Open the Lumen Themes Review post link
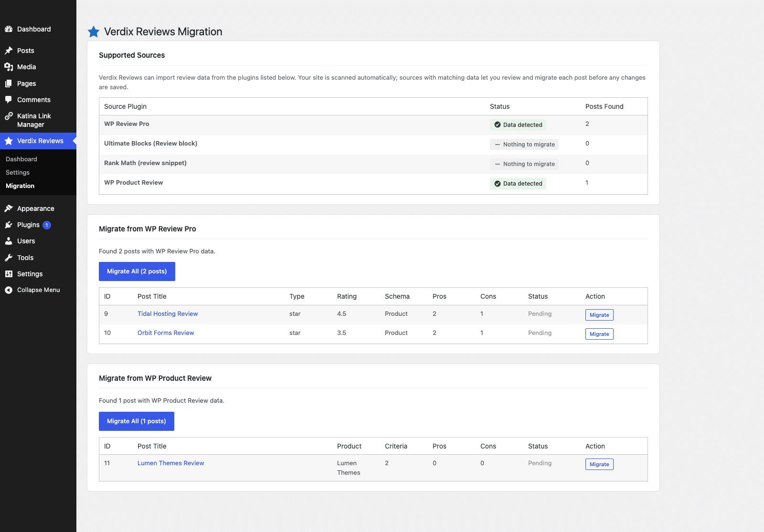Screen dimensions: 764x532 [x=170, y=463]
